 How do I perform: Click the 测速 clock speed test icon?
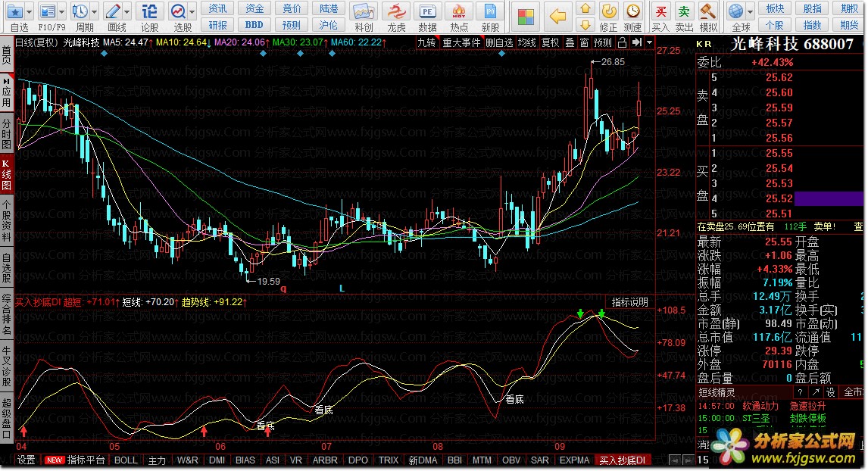[x=632, y=11]
